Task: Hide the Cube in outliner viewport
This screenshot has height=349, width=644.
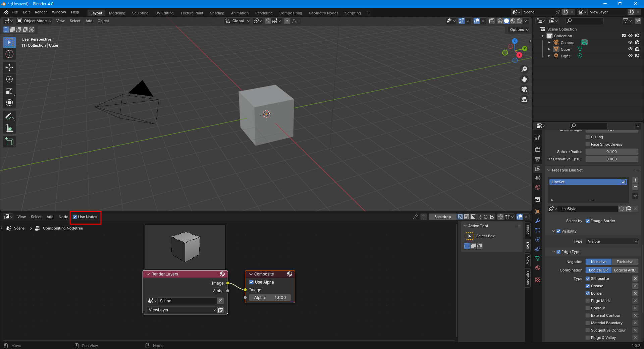Action: [630, 49]
